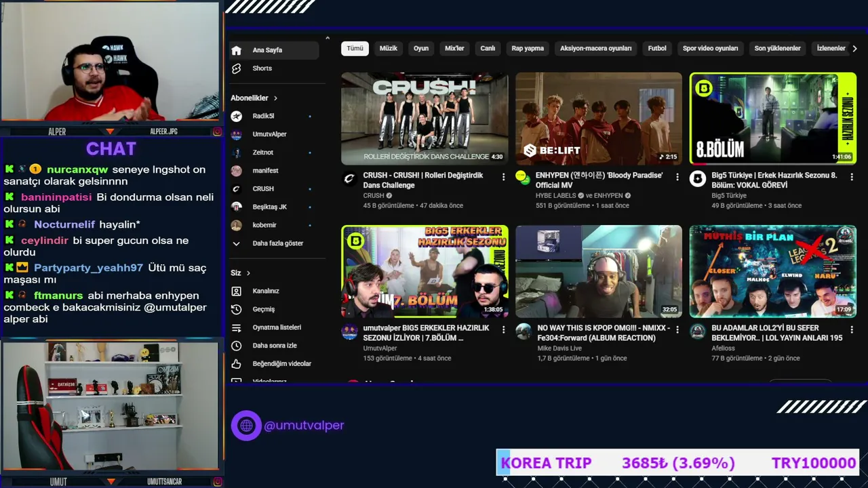The image size is (868, 488).
Task: Select the Tümü filter chip
Action: (x=355, y=49)
